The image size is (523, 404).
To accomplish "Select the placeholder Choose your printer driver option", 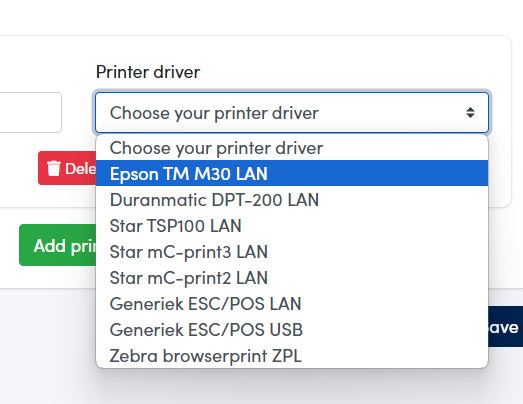I will coord(292,147).
